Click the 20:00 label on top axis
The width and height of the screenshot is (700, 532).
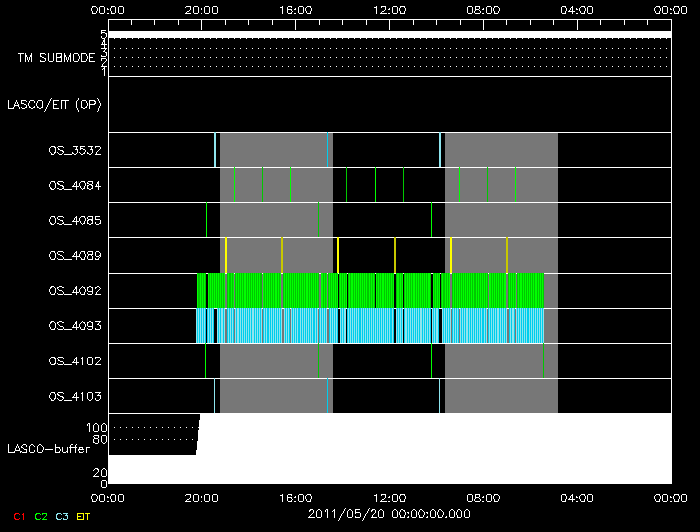click(x=201, y=10)
